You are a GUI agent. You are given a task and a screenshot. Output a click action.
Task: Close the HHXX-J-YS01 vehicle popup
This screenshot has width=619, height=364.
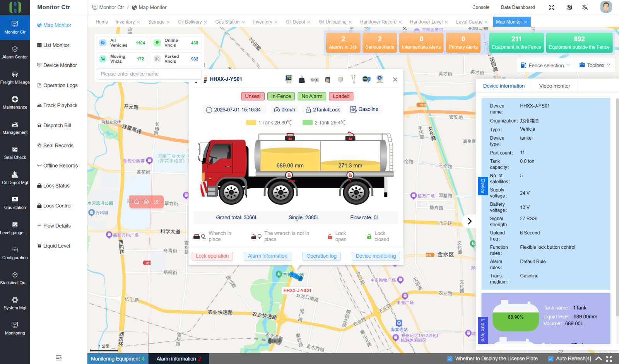[395, 79]
